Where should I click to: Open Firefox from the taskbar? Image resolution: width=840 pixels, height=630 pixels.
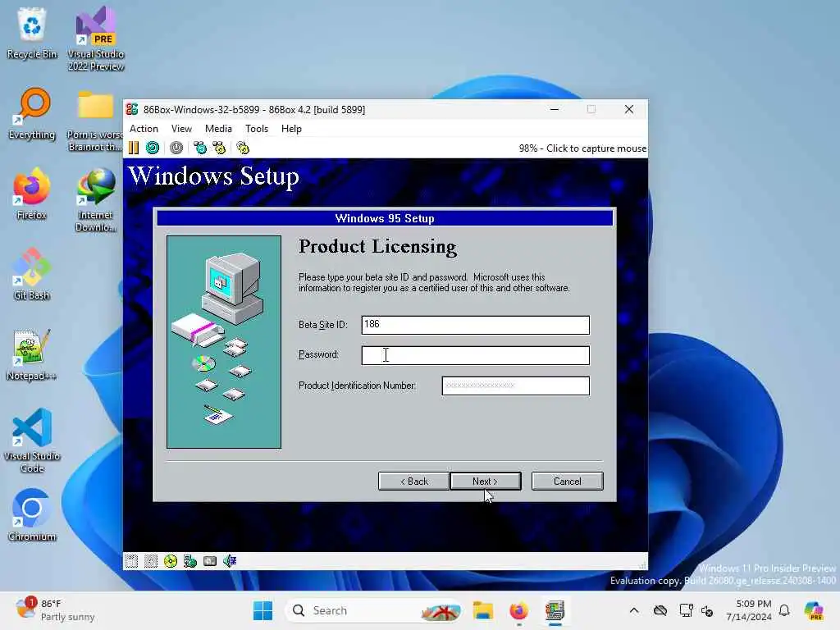point(518,610)
